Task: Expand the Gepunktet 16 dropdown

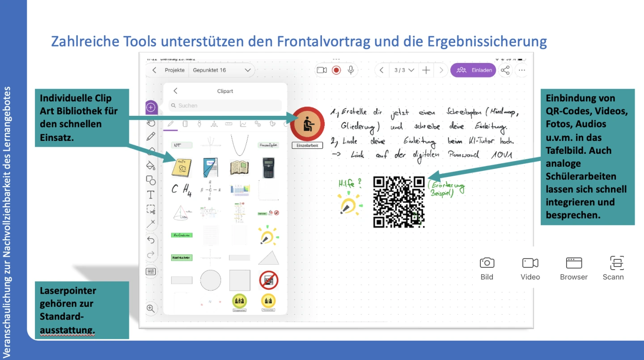Action: [248, 70]
